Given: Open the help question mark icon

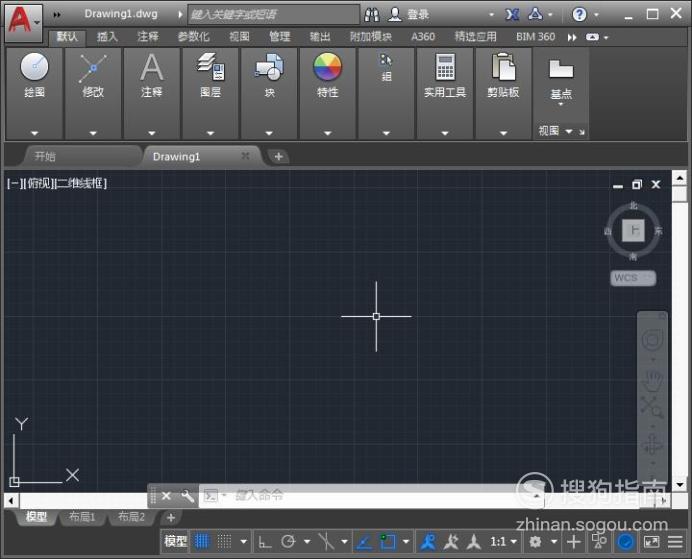Looking at the screenshot, I should (x=579, y=15).
